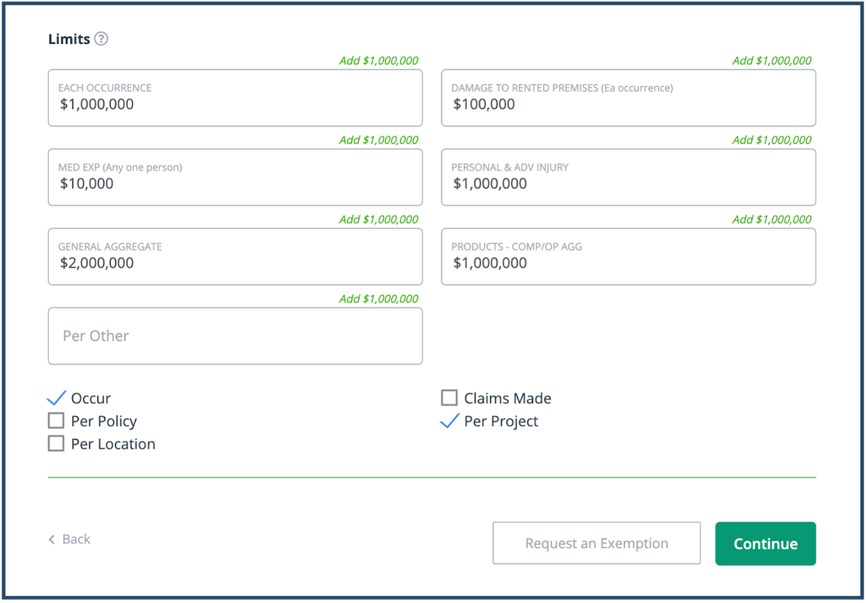Click Add $1,000,000 above Per Other field
Screen dimensions: 868x603
(x=378, y=298)
